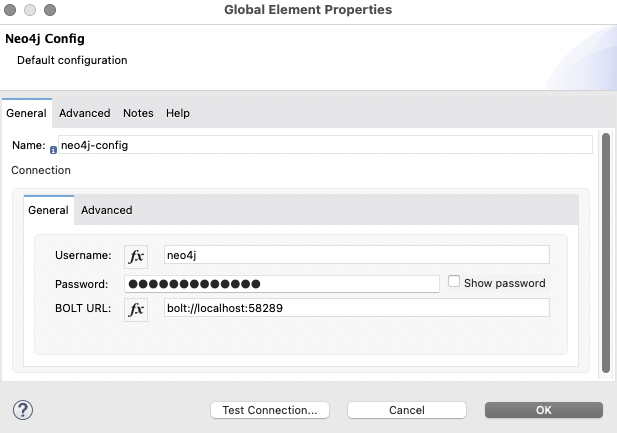
Task: Close the dialog using the window close button
Action: point(10,10)
